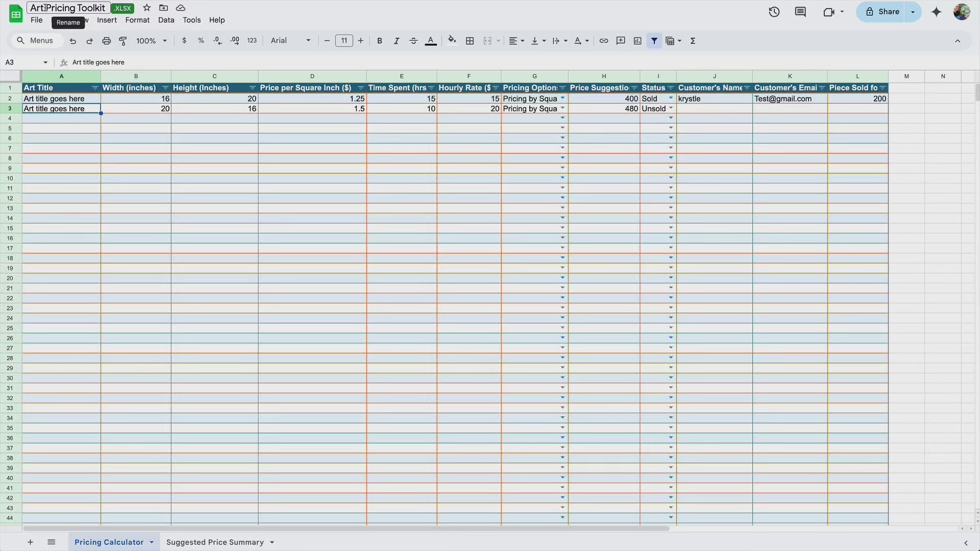
Task: Open the Arial font dropdown
Action: [x=290, y=41]
